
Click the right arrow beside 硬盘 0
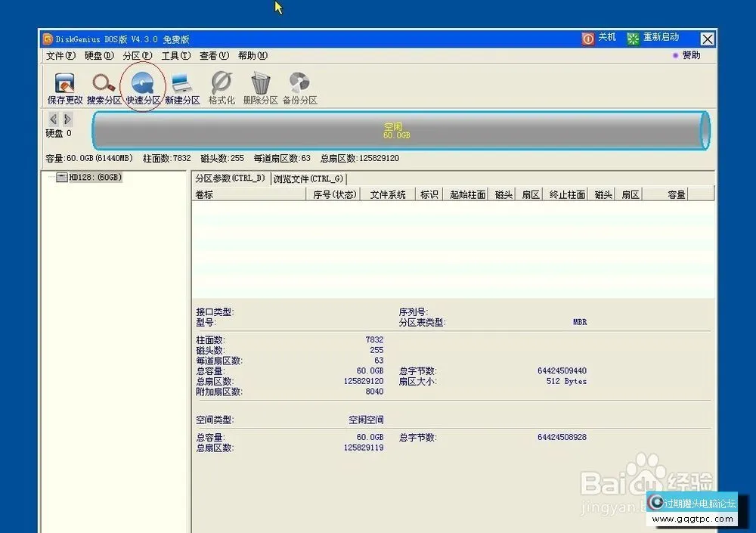[x=65, y=119]
